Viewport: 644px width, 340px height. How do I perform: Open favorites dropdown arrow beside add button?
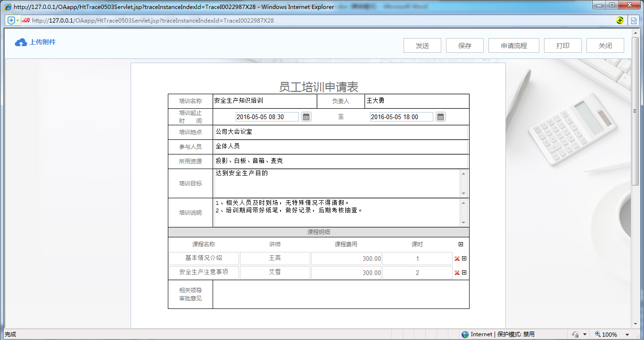pos(17,21)
